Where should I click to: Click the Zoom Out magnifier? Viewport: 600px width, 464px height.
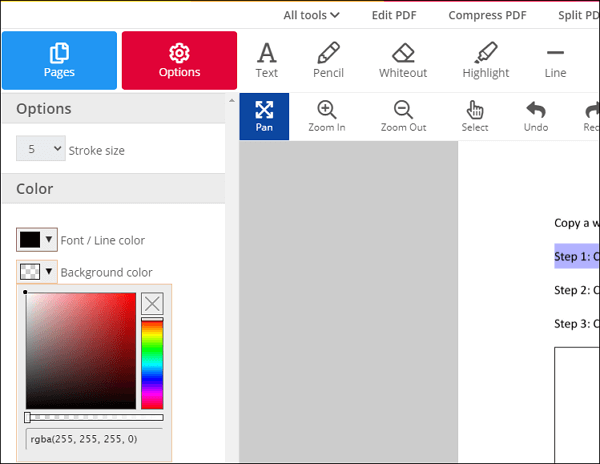click(403, 116)
